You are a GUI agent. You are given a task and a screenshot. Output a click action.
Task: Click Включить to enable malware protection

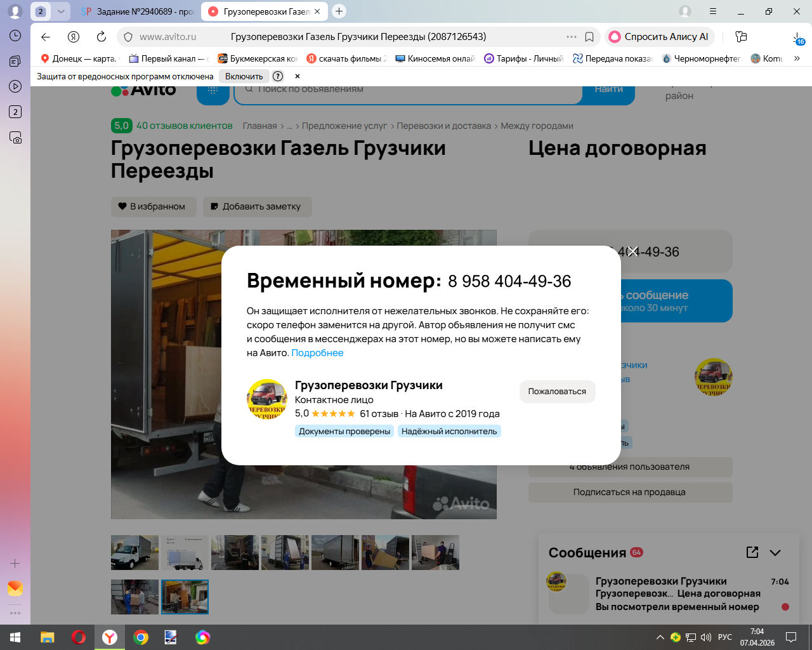pyautogui.click(x=244, y=76)
